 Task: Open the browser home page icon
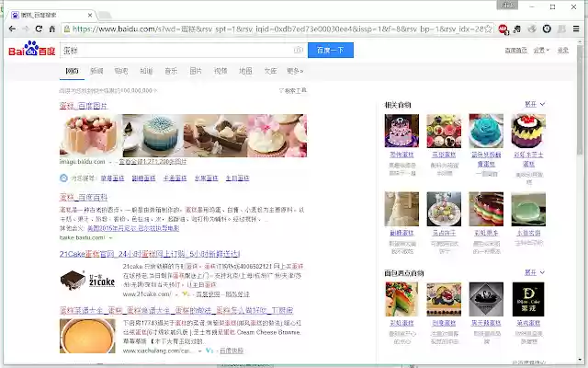[x=52, y=29]
